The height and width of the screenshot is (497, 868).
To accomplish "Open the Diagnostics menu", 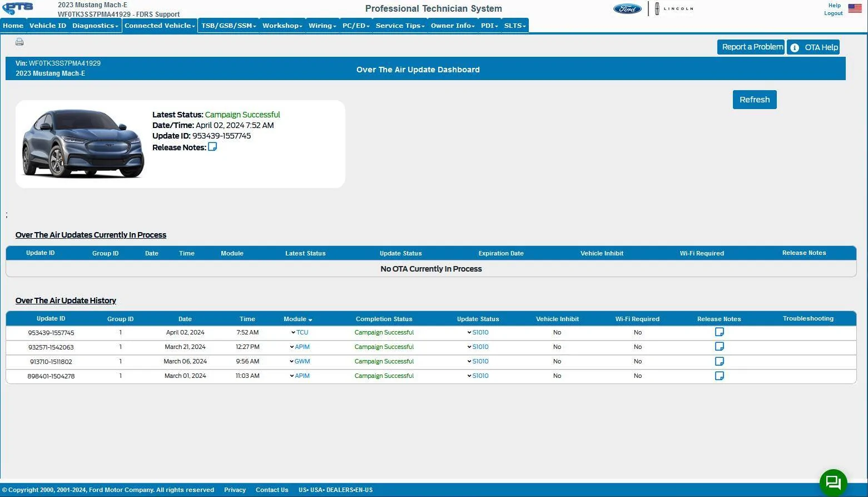I will pyautogui.click(x=95, y=26).
